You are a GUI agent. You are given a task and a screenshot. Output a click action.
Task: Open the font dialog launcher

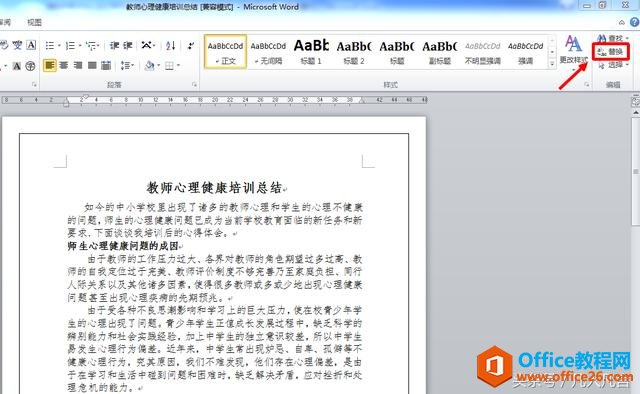(x=34, y=85)
